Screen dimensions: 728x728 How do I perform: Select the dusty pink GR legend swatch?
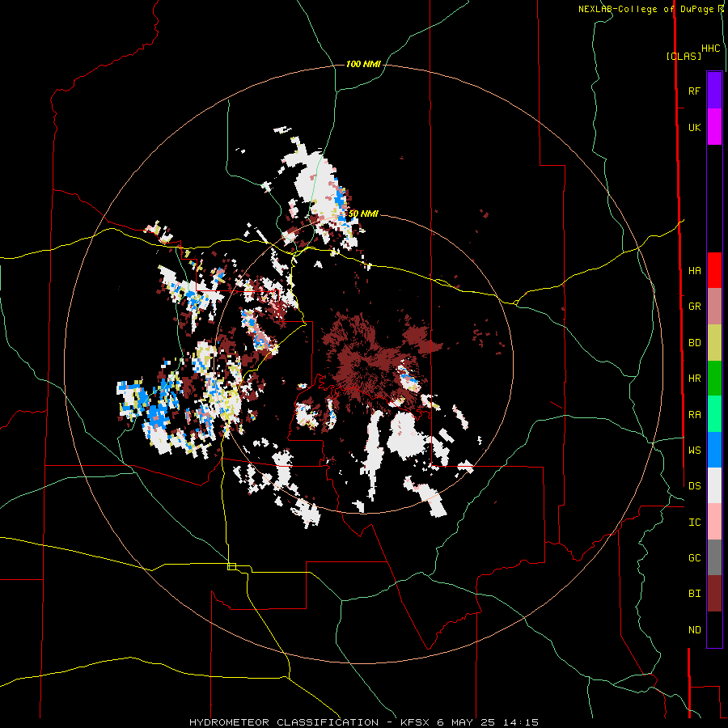coord(714,307)
